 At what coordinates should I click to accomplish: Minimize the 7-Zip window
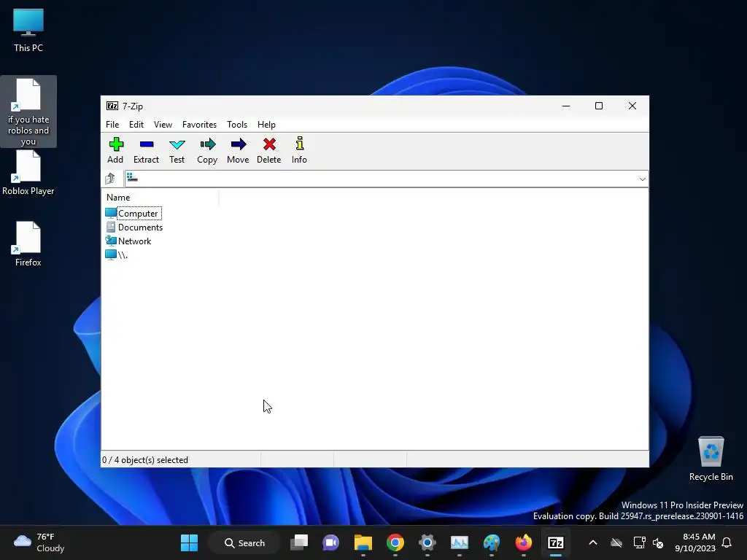tap(566, 106)
